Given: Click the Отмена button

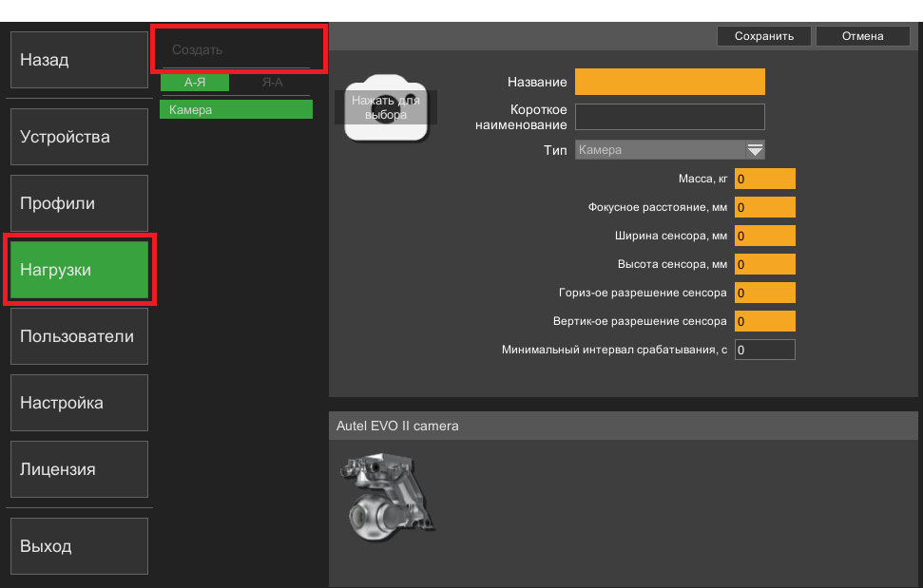Looking at the screenshot, I should coord(862,36).
